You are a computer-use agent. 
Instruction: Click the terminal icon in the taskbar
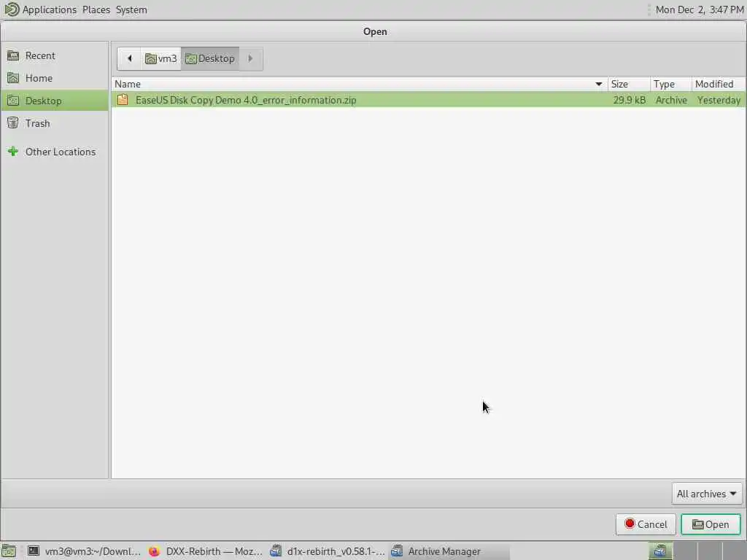34,551
